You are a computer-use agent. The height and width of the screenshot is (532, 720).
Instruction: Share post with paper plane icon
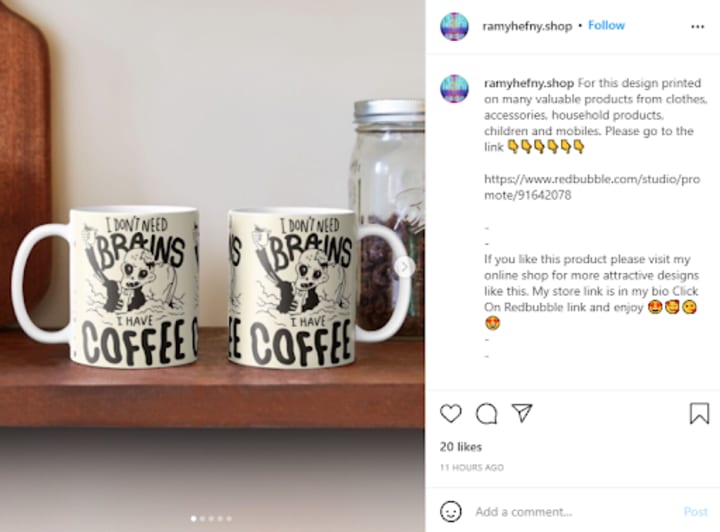522,413
